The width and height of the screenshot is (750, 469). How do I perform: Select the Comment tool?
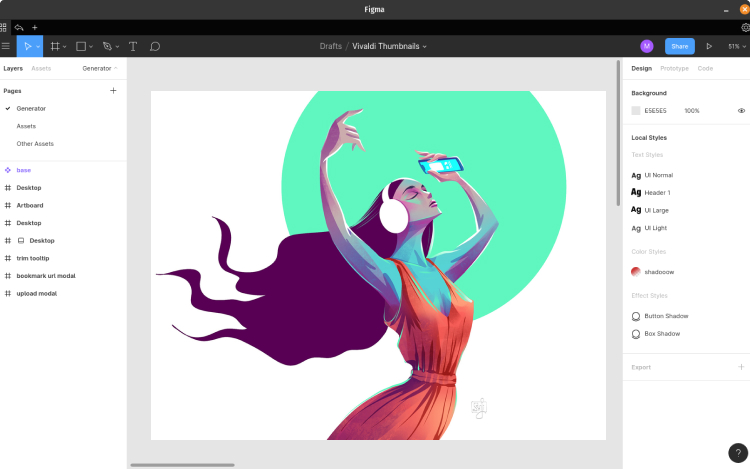155,46
